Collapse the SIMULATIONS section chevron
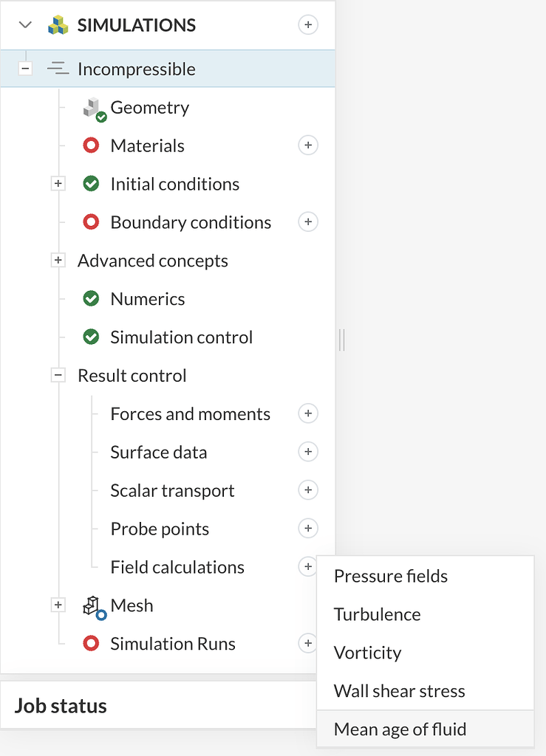The height and width of the screenshot is (756, 546). [x=26, y=25]
